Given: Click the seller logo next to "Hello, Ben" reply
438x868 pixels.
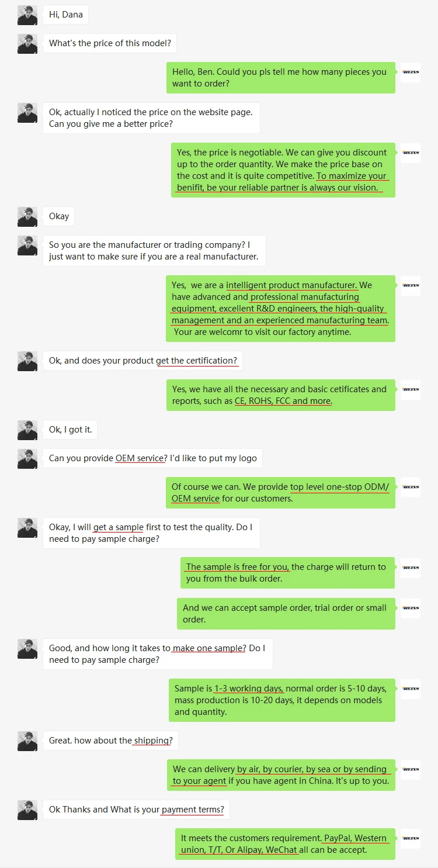Looking at the screenshot, I should point(411,72).
